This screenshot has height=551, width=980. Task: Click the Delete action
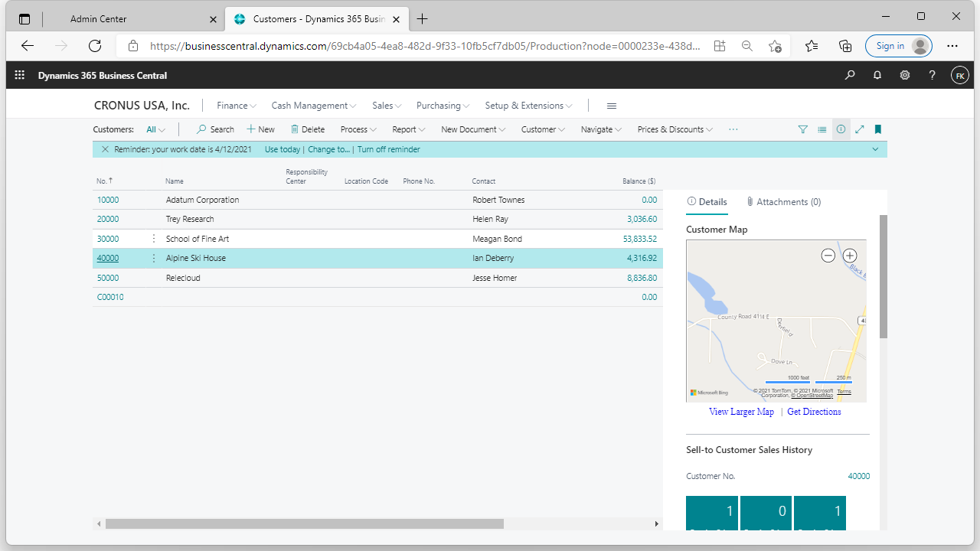click(308, 129)
